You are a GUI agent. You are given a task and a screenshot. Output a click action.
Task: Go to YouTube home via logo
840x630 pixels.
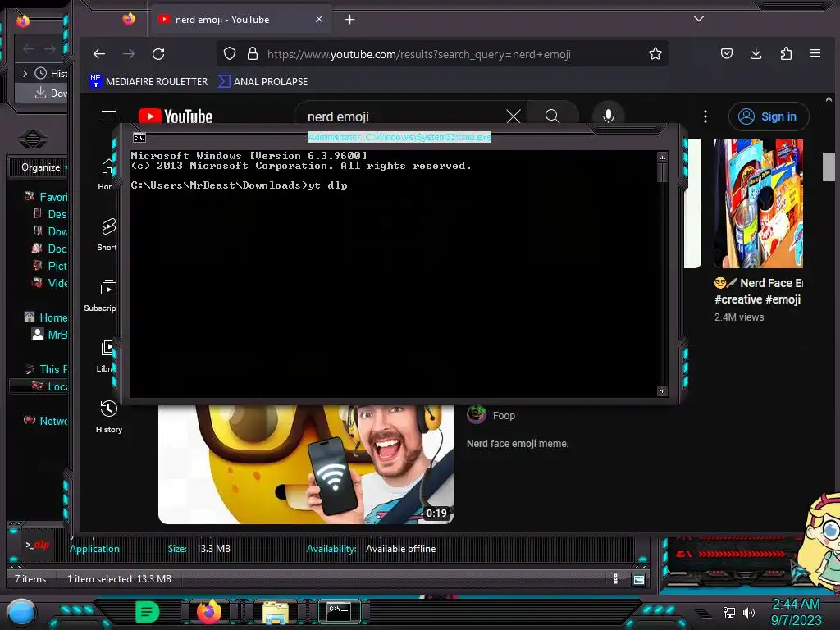click(176, 116)
